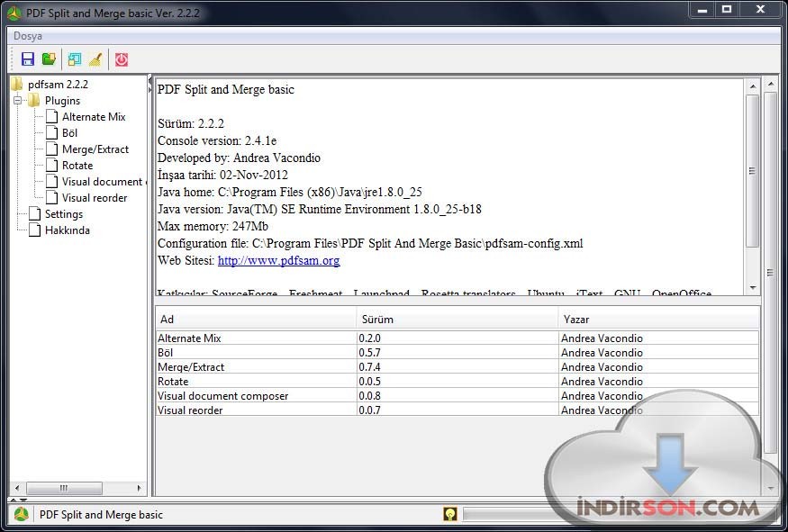Screen dimensions: 788x532
Task: Click the tree panel scroll-right arrow
Action: point(140,488)
